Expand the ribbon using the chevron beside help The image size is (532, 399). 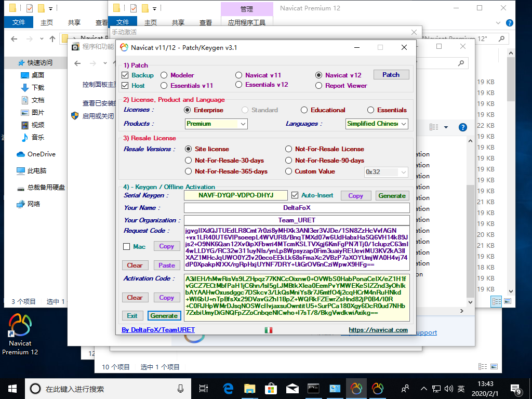click(498, 23)
